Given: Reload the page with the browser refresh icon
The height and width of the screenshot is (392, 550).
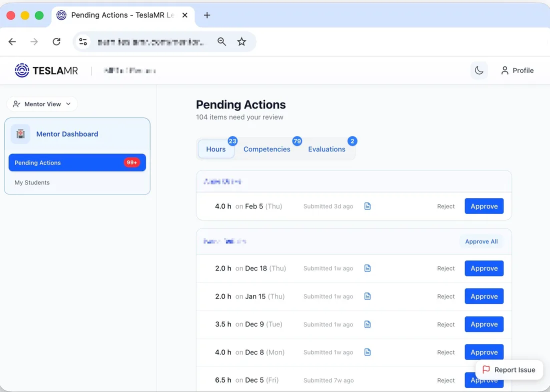Looking at the screenshot, I should tap(56, 42).
